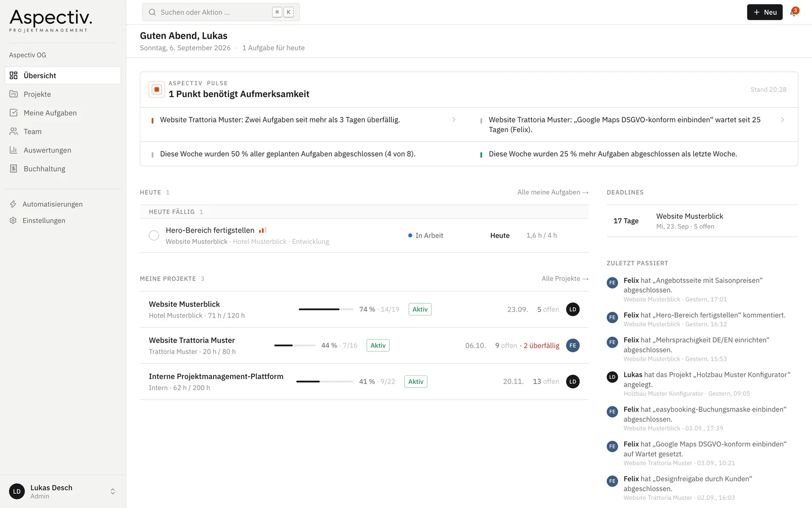Expand the Lukas Desch account switcher
The image size is (812, 508).
click(x=113, y=491)
